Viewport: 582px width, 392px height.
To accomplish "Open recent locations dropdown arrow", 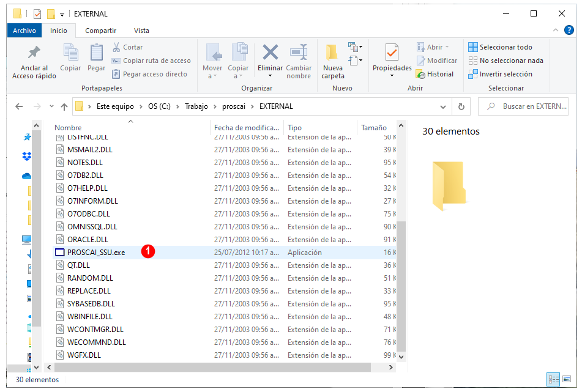I will (x=51, y=106).
